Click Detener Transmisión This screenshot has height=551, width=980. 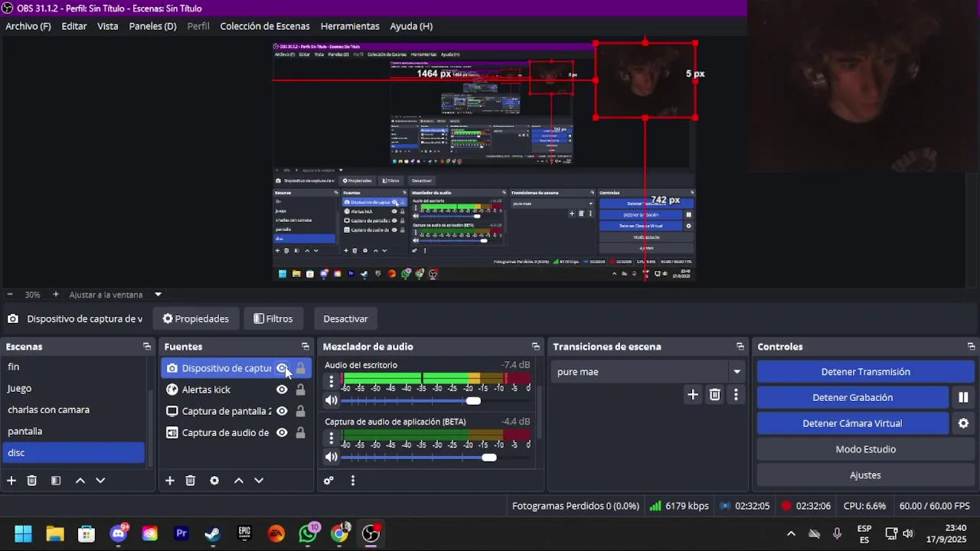coord(865,372)
